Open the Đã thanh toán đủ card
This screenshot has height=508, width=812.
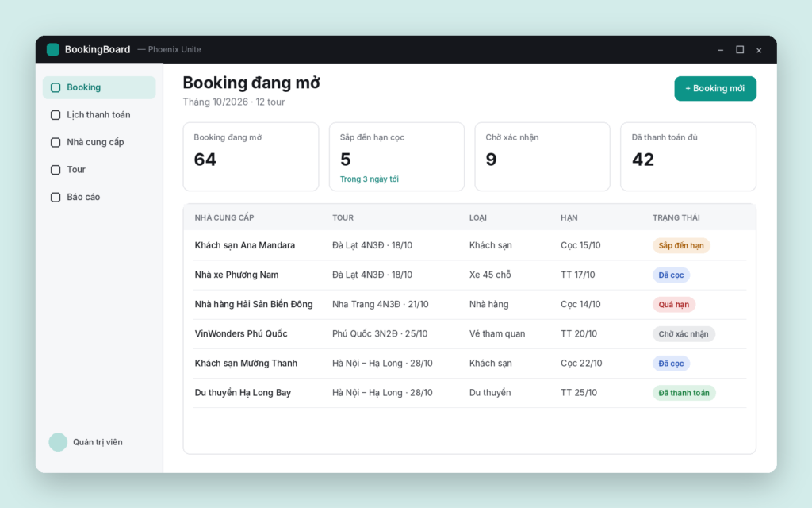tap(688, 156)
